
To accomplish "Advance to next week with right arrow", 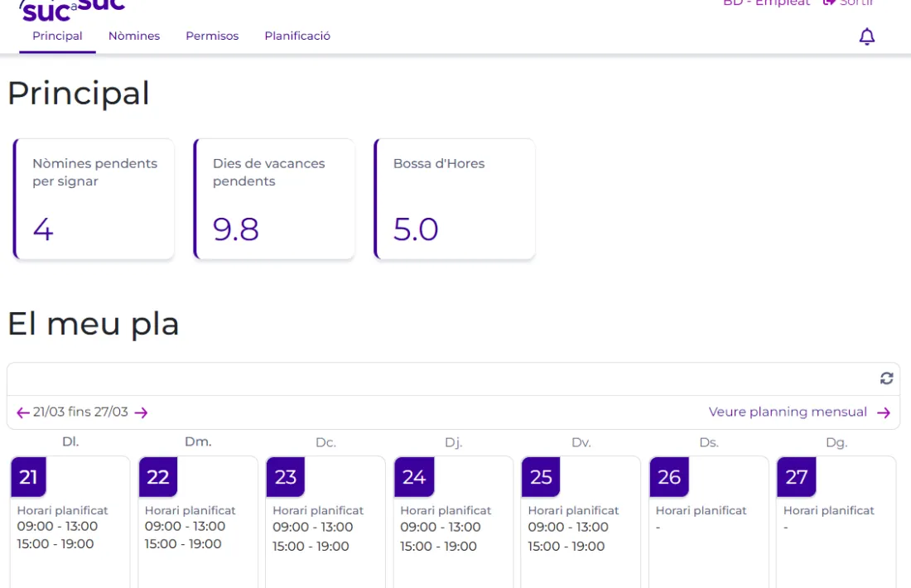I will tap(142, 412).
